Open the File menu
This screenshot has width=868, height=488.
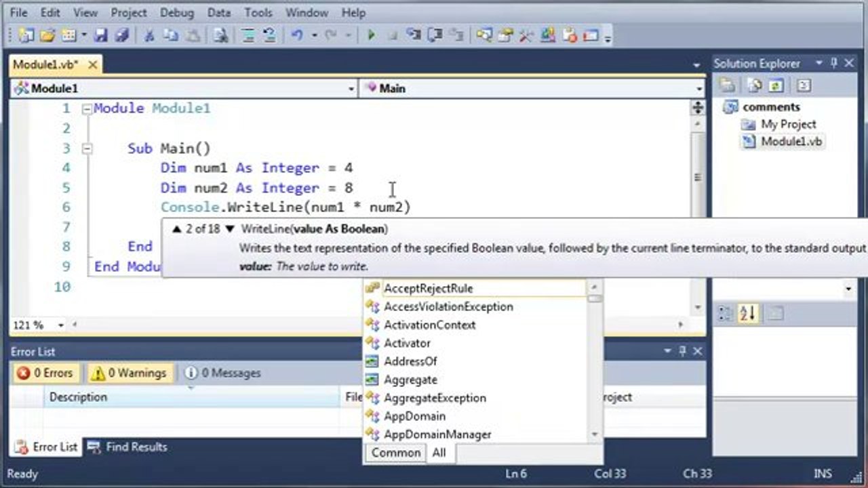pos(19,12)
